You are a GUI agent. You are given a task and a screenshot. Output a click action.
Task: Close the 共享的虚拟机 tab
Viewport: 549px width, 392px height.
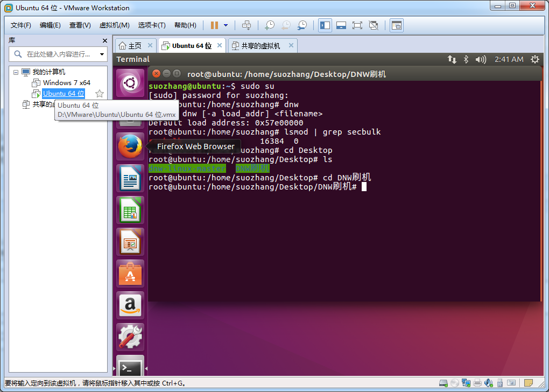coord(291,45)
